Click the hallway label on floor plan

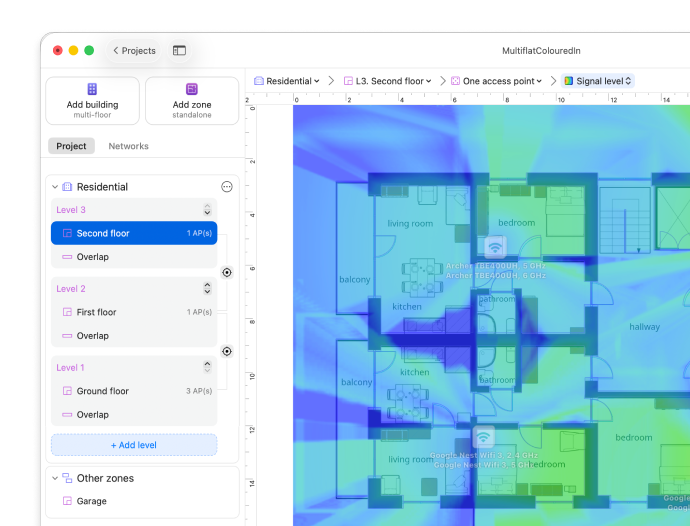[x=644, y=327]
